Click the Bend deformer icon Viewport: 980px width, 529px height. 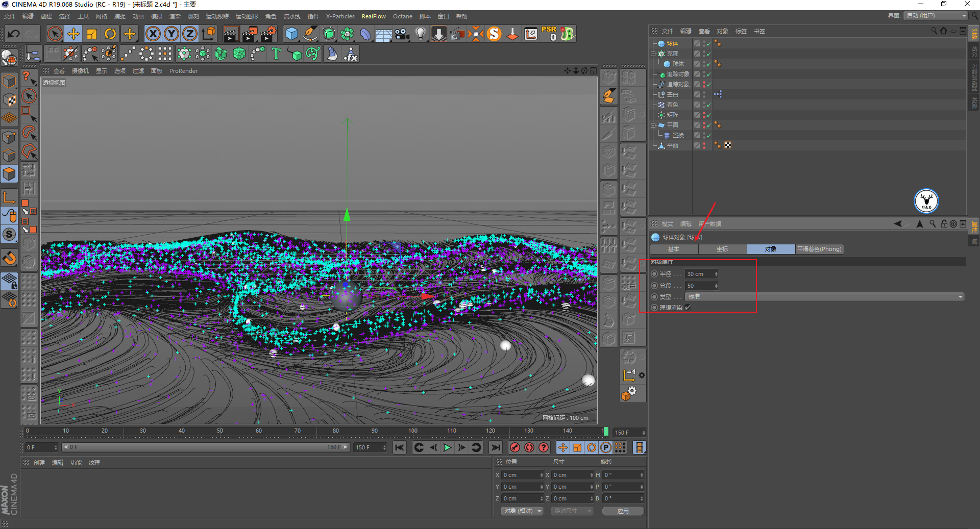(x=365, y=34)
